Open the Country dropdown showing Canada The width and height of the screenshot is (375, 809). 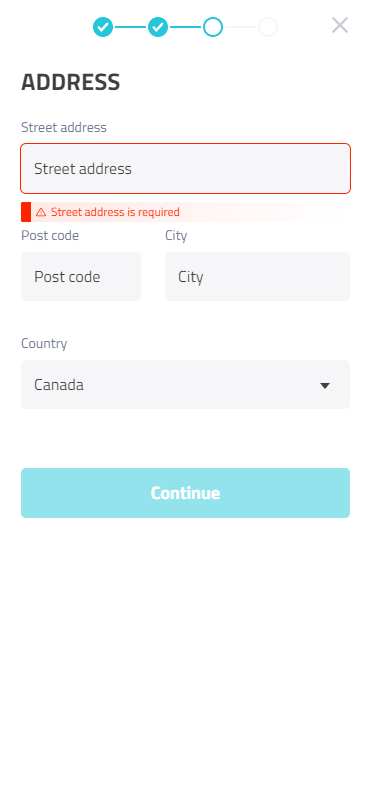(x=186, y=384)
